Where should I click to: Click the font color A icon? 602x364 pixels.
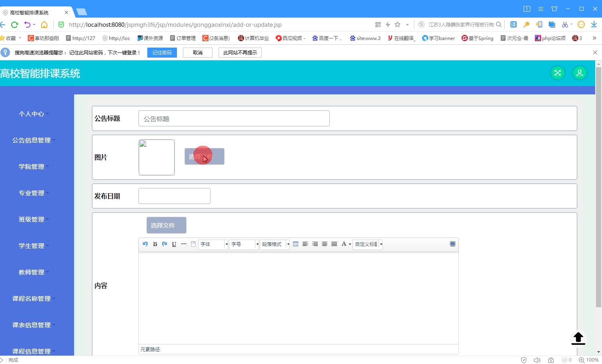point(344,244)
